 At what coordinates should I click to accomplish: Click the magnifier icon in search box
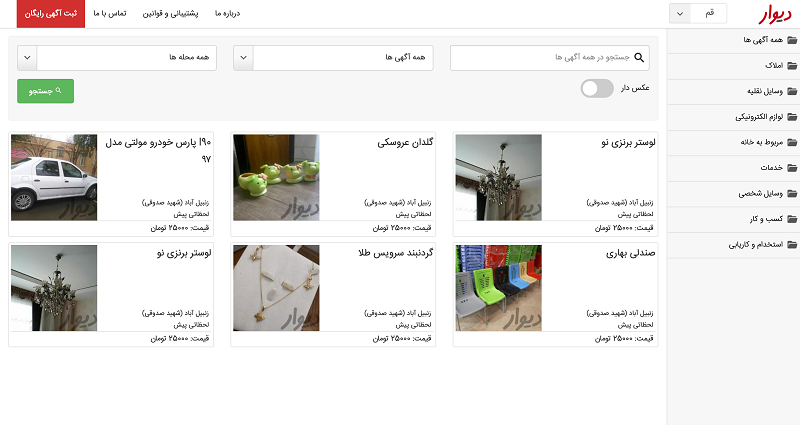pyautogui.click(x=641, y=58)
